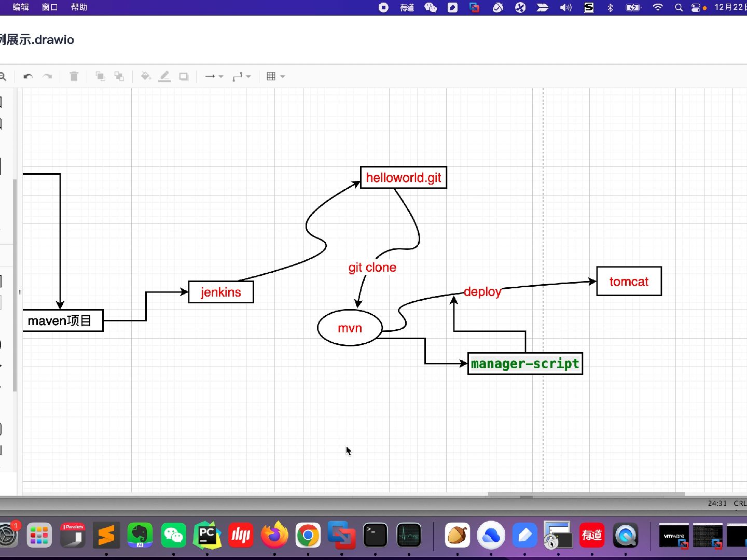The width and height of the screenshot is (747, 560).
Task: Open the red 有道 app in dock
Action: [x=592, y=535]
